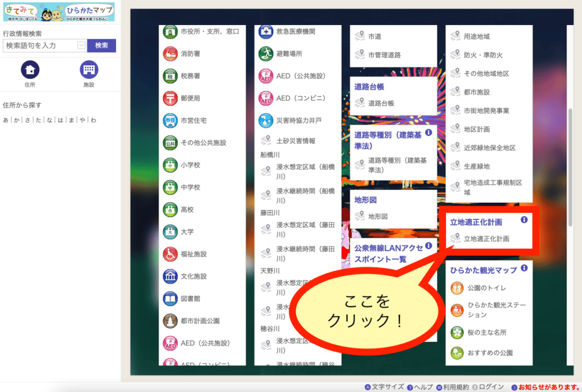This screenshot has width=582, height=392.
Task: Open the 公園のトイレ icon
Action: click(457, 288)
